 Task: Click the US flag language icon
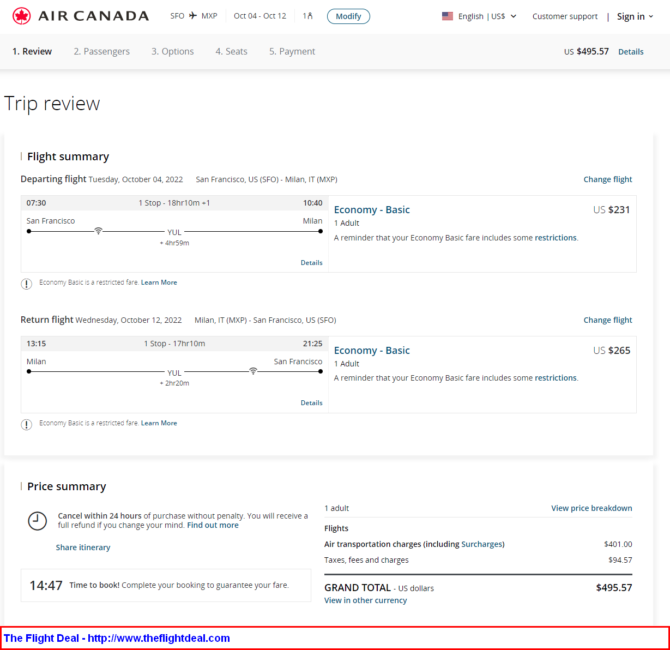(447, 16)
